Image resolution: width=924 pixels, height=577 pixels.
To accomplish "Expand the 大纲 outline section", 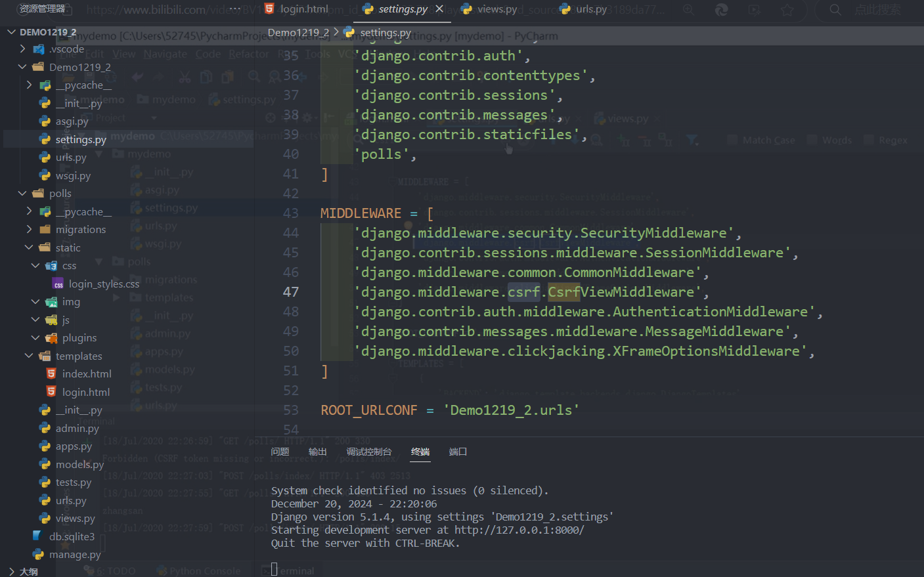I will point(11,571).
